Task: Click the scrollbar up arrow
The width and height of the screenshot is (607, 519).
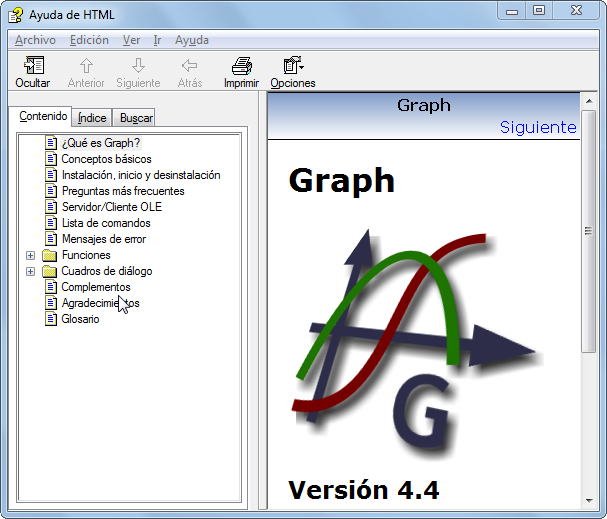Action: pos(589,101)
